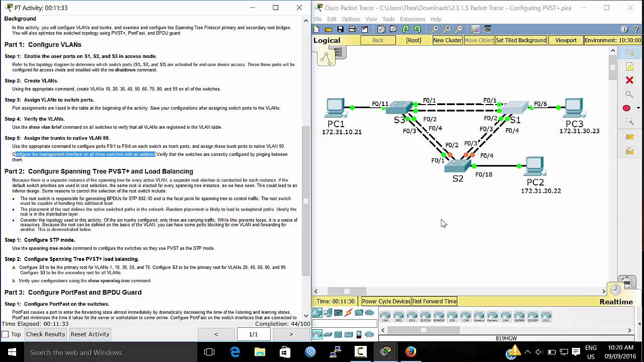The height and width of the screenshot is (362, 644).
Task: Pick the 1240 router from device list
Action: coord(466,317)
